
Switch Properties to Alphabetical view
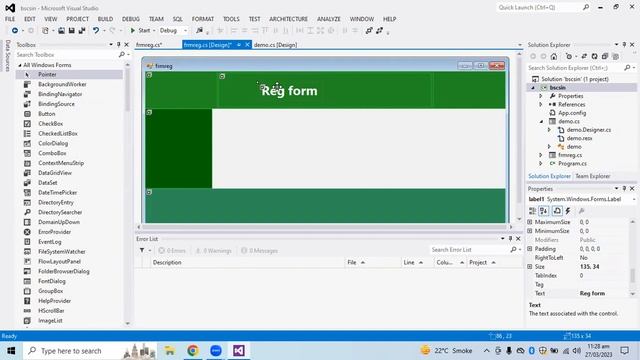click(x=544, y=211)
